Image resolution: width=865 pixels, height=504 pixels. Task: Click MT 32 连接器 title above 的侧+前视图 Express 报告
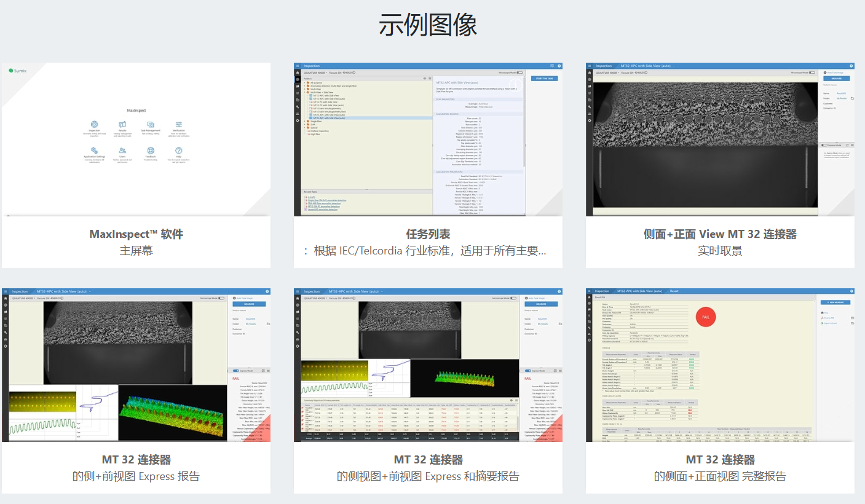(136, 460)
